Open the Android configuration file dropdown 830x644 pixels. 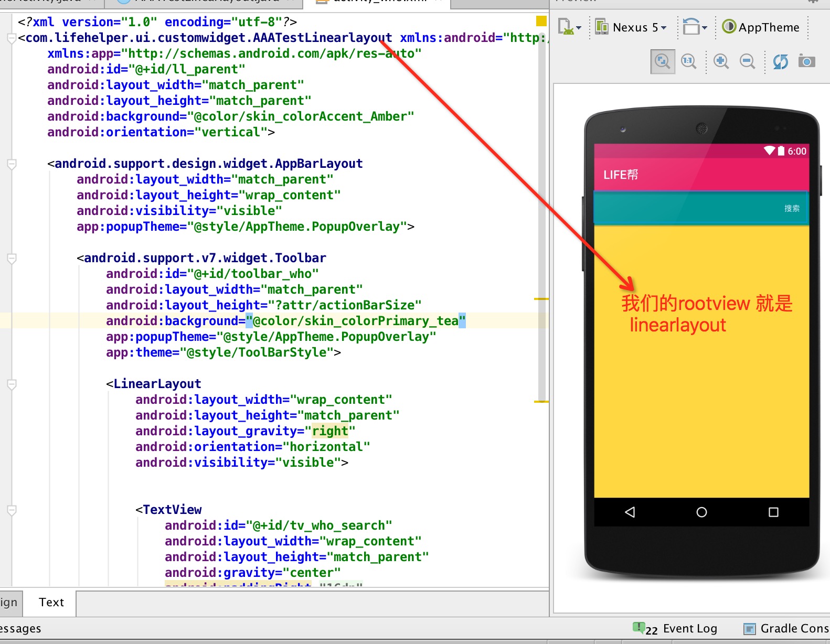(x=569, y=27)
